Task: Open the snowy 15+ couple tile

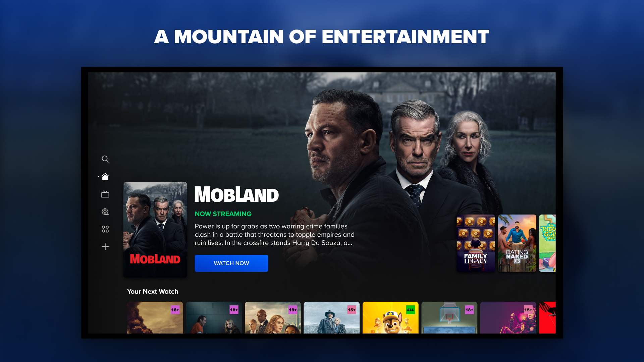Action: coord(332,317)
